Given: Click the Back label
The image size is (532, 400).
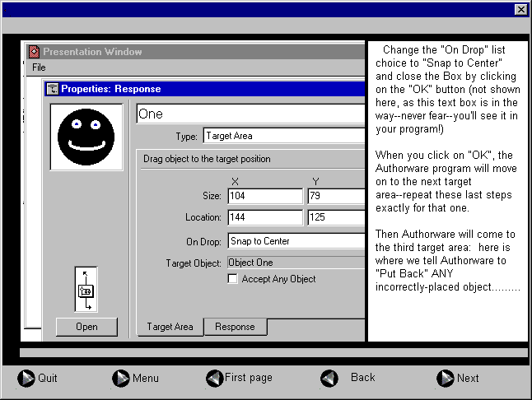Looking at the screenshot, I should pos(362,377).
